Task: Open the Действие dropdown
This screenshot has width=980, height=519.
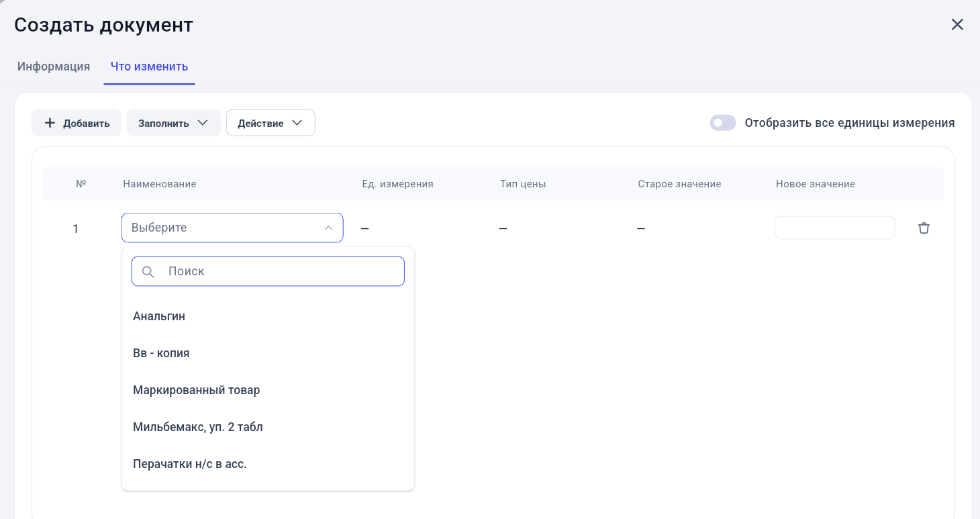Action: pyautogui.click(x=271, y=123)
